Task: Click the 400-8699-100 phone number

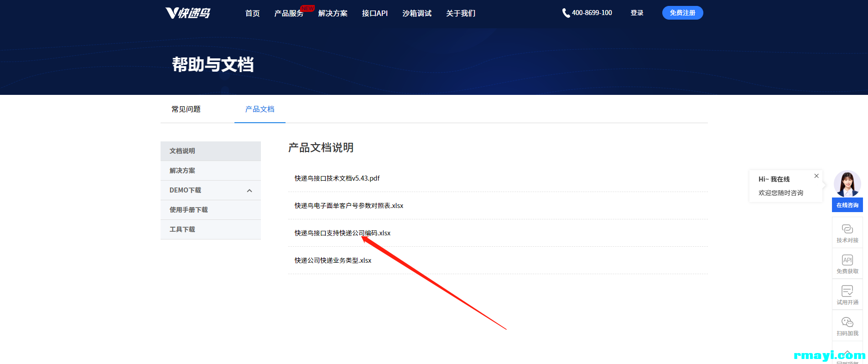Action: pos(592,13)
